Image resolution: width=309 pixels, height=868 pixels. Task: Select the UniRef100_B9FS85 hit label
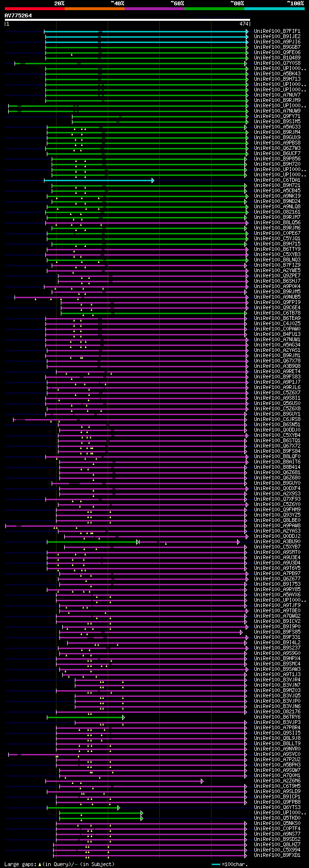pos(277,632)
